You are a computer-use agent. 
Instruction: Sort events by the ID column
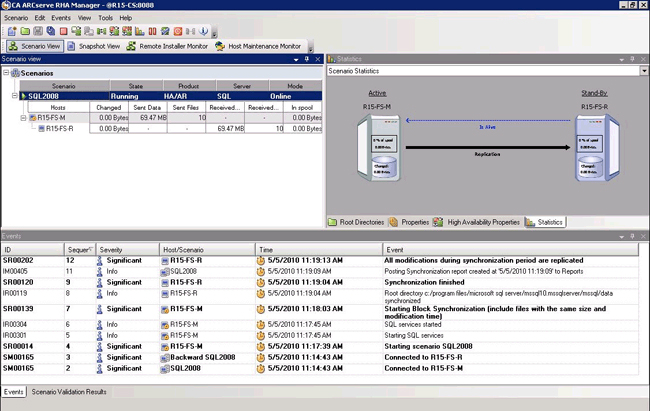point(32,250)
